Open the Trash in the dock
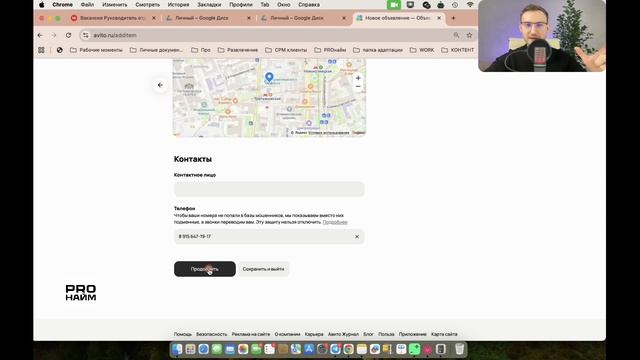The width and height of the screenshot is (640, 360). pyautogui.click(x=460, y=349)
